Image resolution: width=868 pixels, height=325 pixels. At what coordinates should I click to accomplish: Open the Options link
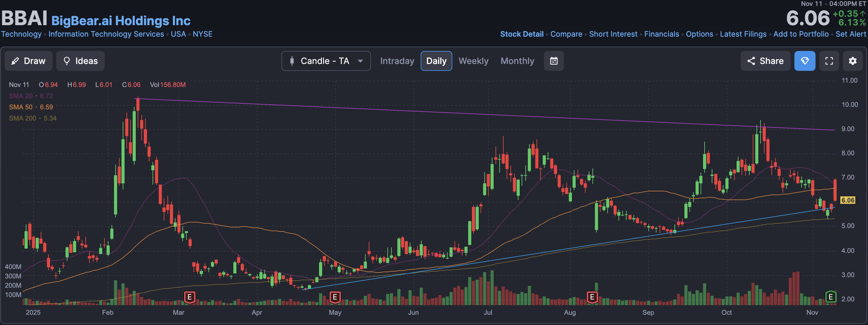[699, 34]
